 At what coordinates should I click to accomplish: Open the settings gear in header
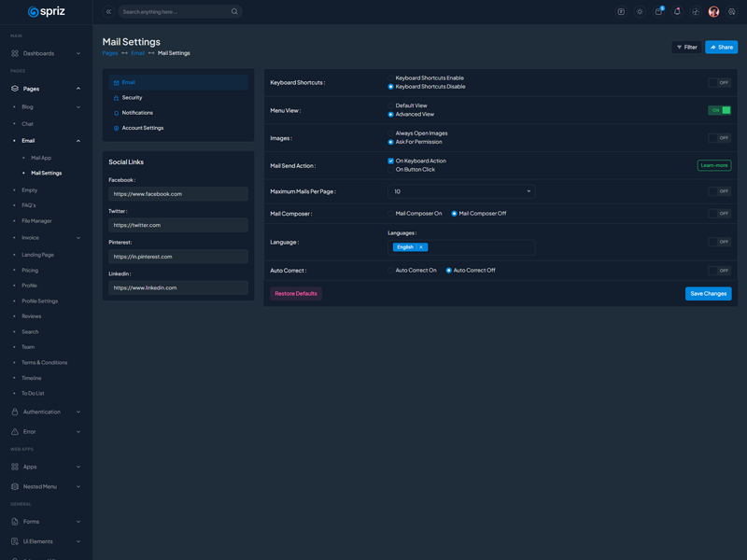(x=732, y=12)
